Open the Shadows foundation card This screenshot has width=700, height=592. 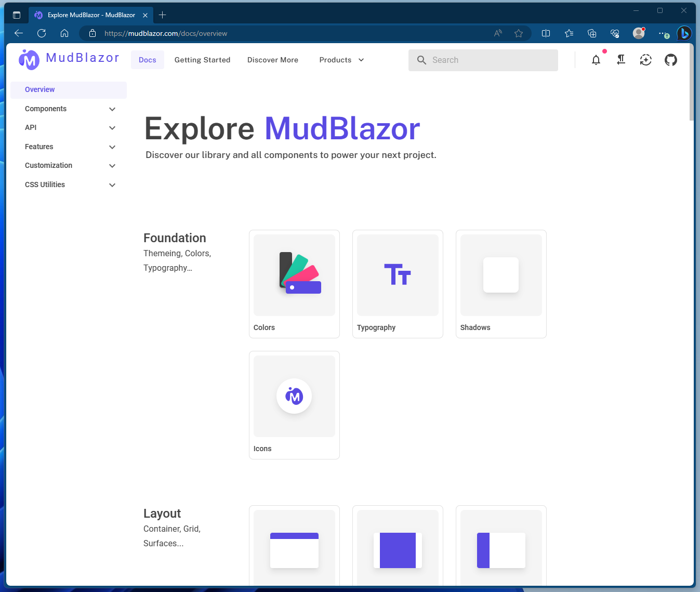(500, 284)
